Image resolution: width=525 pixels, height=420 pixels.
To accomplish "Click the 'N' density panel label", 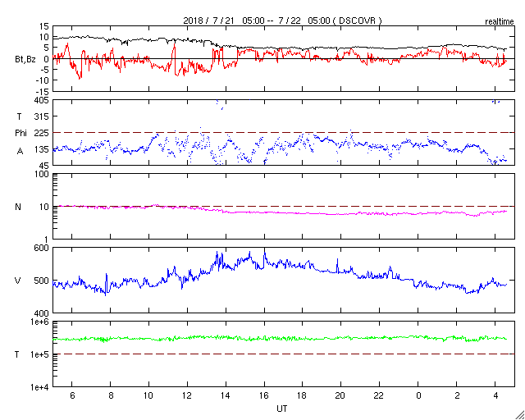I will click(18, 207).
